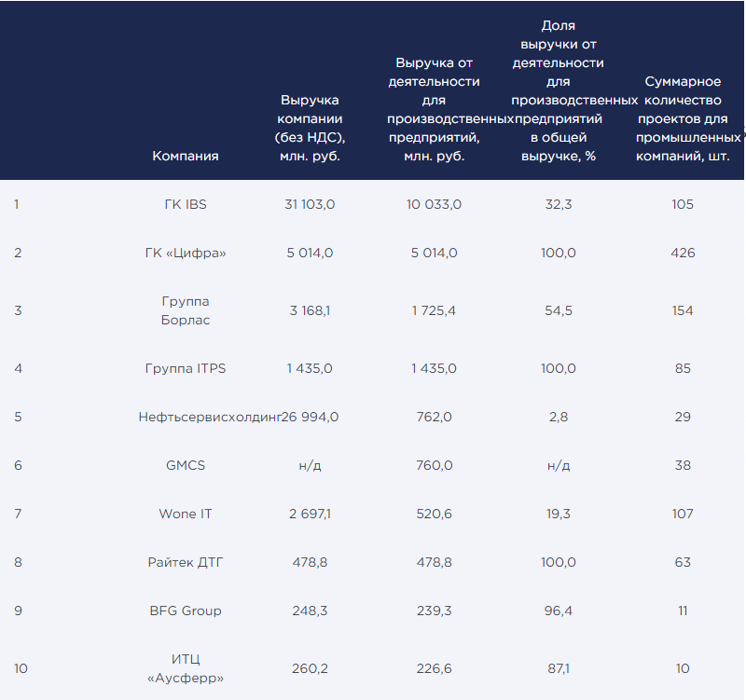
Task: Click the value '762,0'
Action: pos(434,417)
